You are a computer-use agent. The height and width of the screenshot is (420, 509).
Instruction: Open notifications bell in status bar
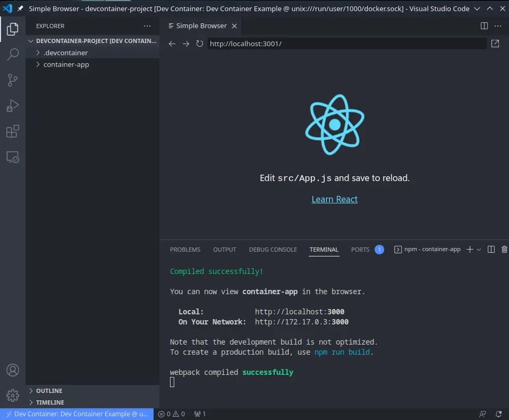pos(498,414)
